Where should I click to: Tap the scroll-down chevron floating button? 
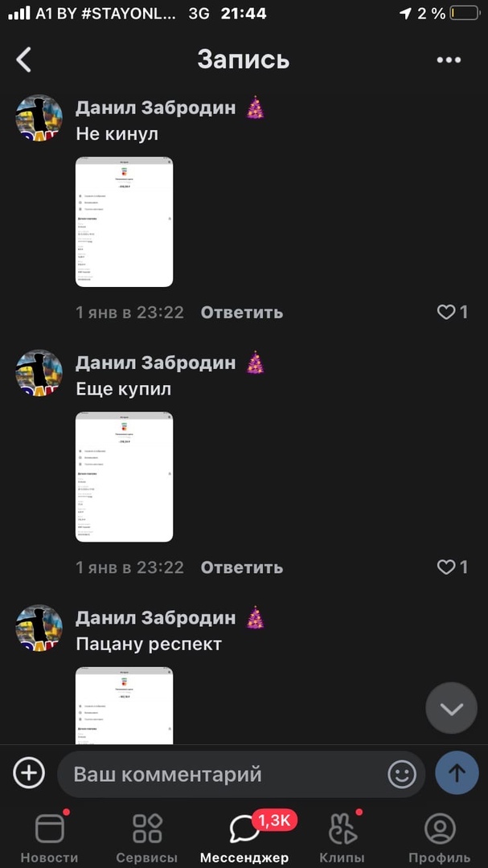[452, 708]
